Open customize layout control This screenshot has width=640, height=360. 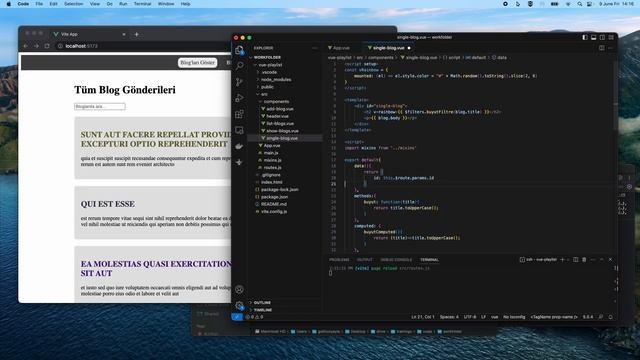coord(611,37)
